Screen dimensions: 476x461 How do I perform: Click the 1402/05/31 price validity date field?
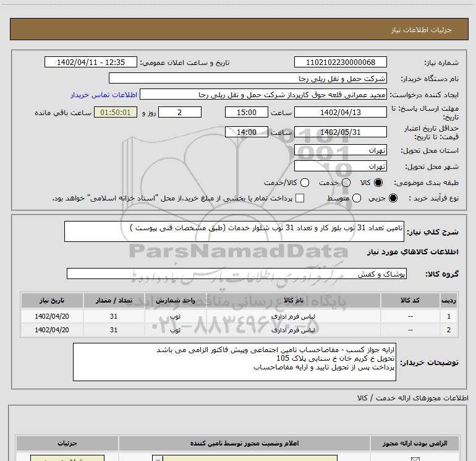(x=340, y=132)
